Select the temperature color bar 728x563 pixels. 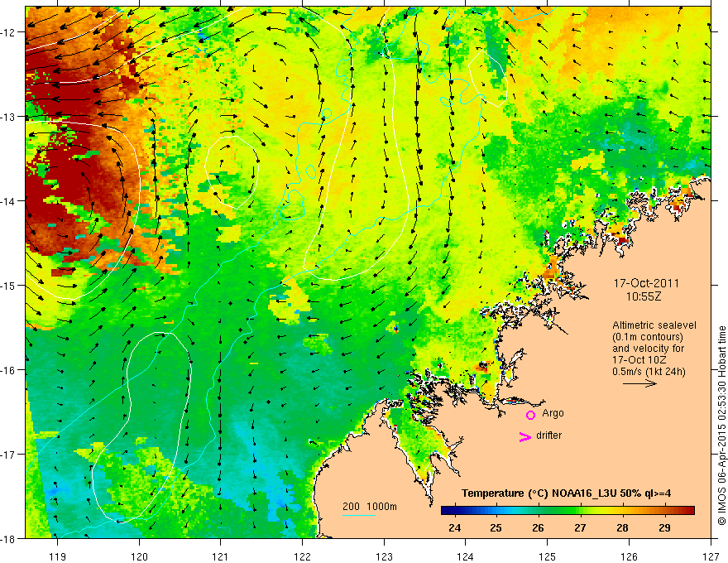click(x=568, y=511)
